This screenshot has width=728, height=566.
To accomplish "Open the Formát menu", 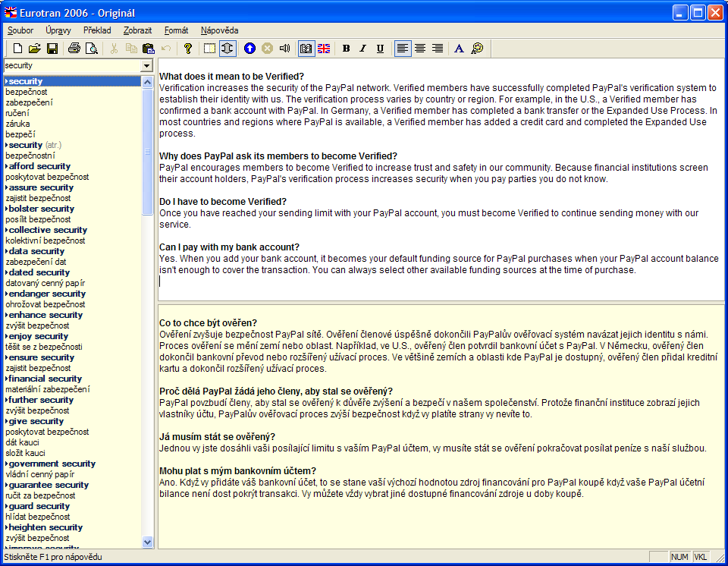I will (x=176, y=30).
